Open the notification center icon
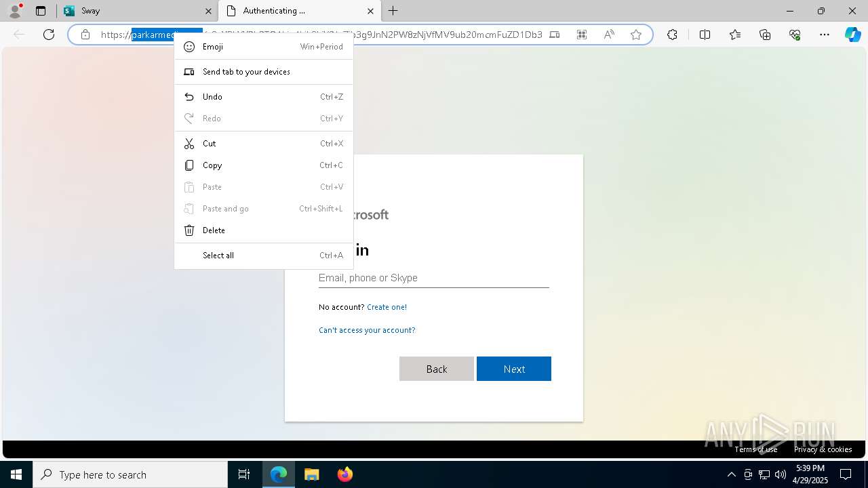Viewport: 868px width, 488px height. 846,474
